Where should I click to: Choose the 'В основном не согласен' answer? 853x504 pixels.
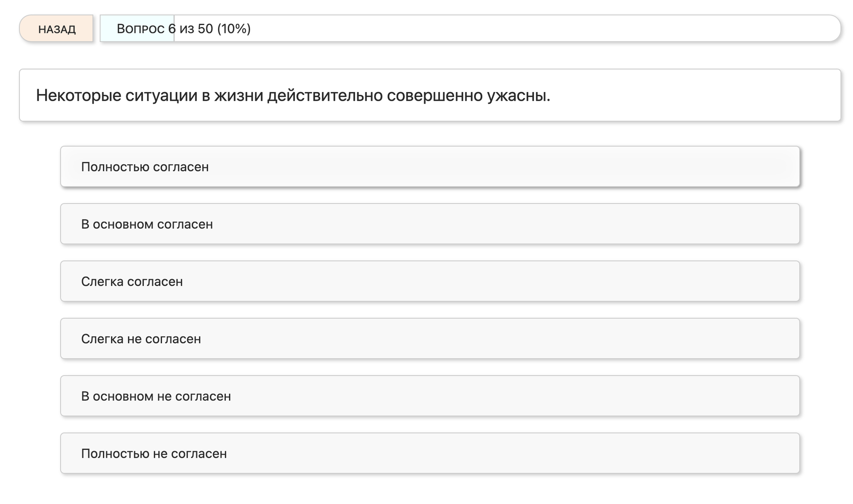click(429, 396)
